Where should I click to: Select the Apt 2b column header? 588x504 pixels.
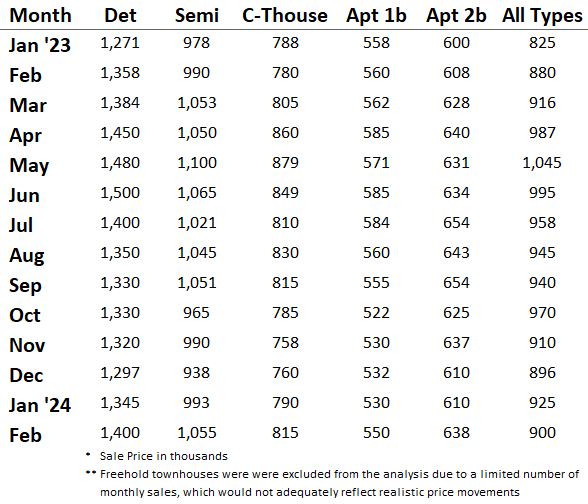tap(456, 16)
